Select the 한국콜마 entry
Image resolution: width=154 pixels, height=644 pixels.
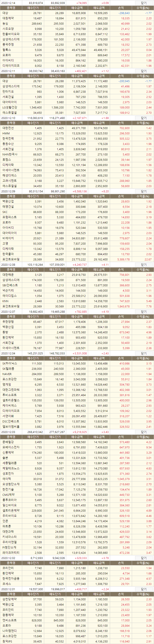point(8,254)
